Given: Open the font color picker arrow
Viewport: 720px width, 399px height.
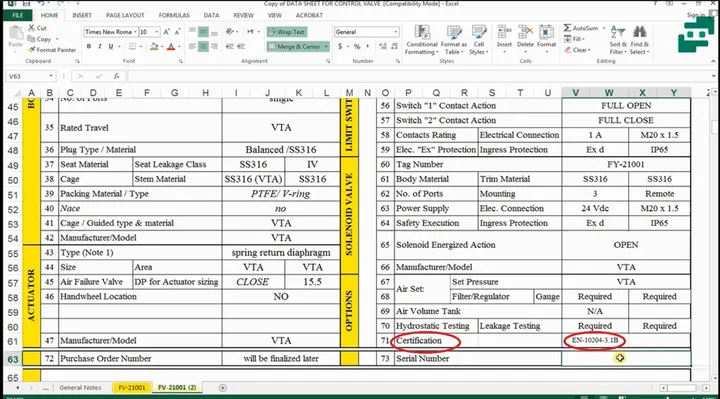Looking at the screenshot, I should pos(179,46).
